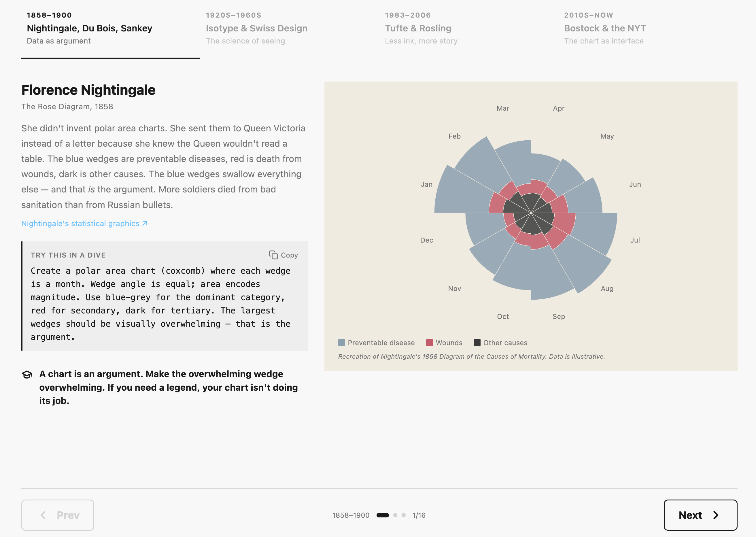This screenshot has width=756, height=537.
Task: Switch to the Isotype & Swiss Design tab
Action: pos(257,28)
